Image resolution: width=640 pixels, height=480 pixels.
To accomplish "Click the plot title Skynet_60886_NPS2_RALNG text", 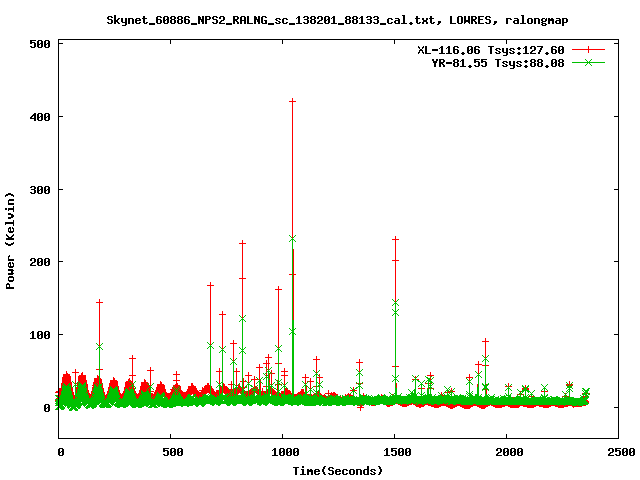I will point(337,20).
